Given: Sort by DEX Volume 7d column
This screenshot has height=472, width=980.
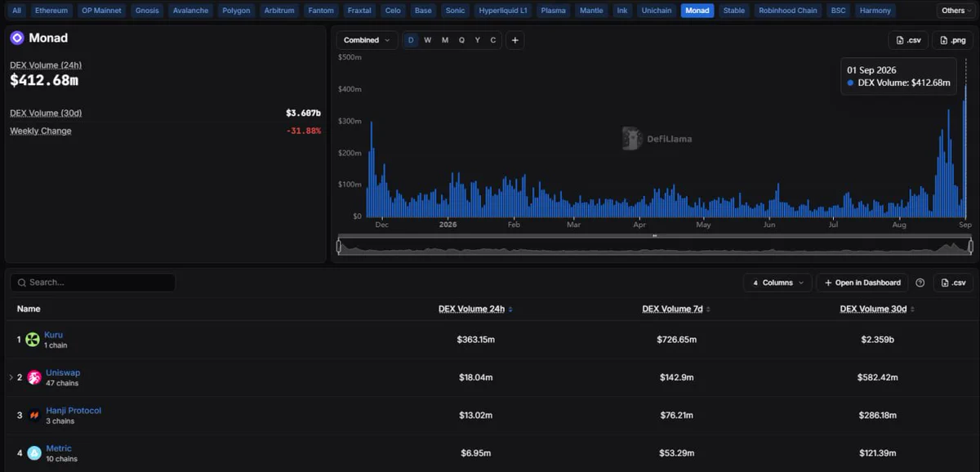Looking at the screenshot, I should pyautogui.click(x=676, y=309).
